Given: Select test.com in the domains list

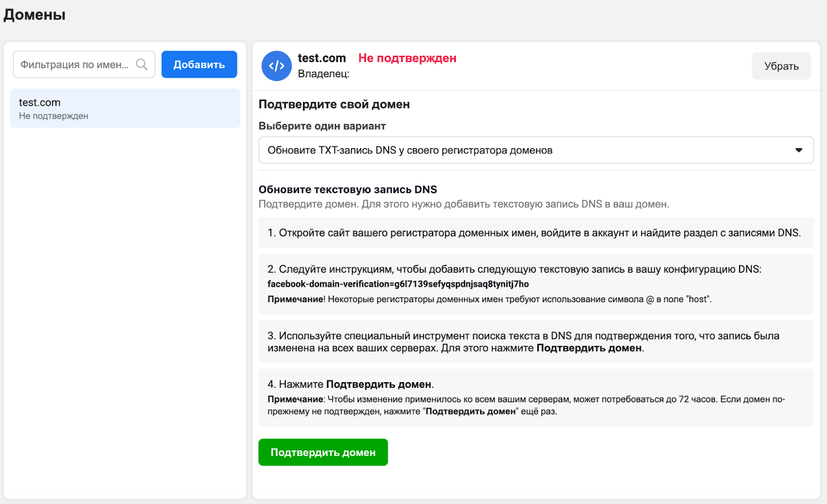Looking at the screenshot, I should 125,108.
